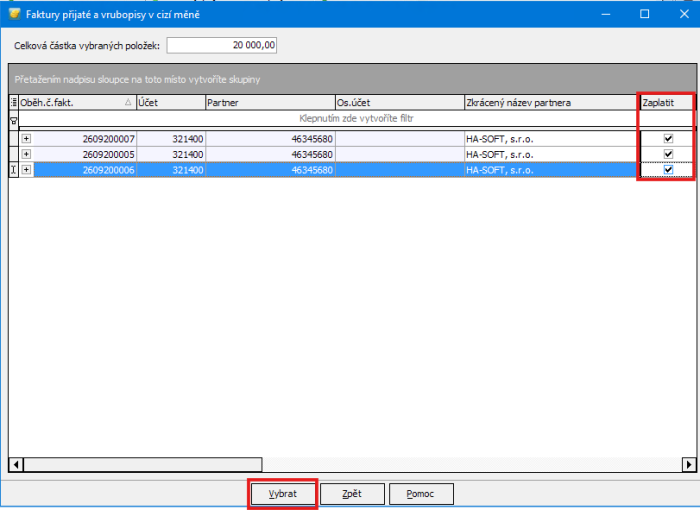This screenshot has width=700, height=510.
Task: Click horizontal scrollbar right arrow
Action: click(687, 464)
